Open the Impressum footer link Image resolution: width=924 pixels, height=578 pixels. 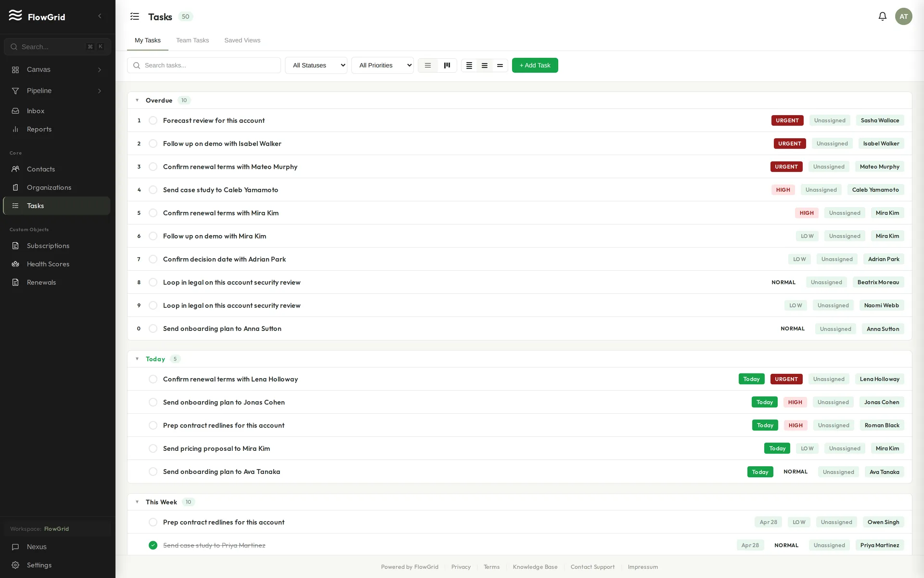coord(642,567)
